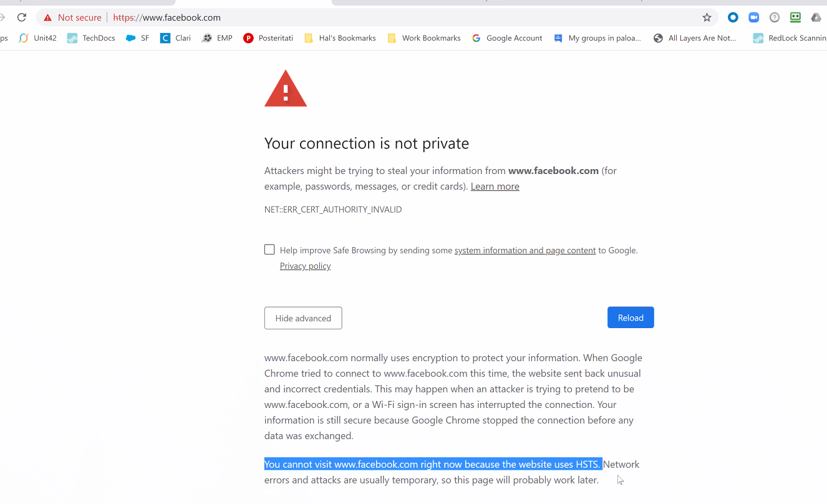Click the Not secure warning icon
The image size is (827, 504).
point(48,17)
